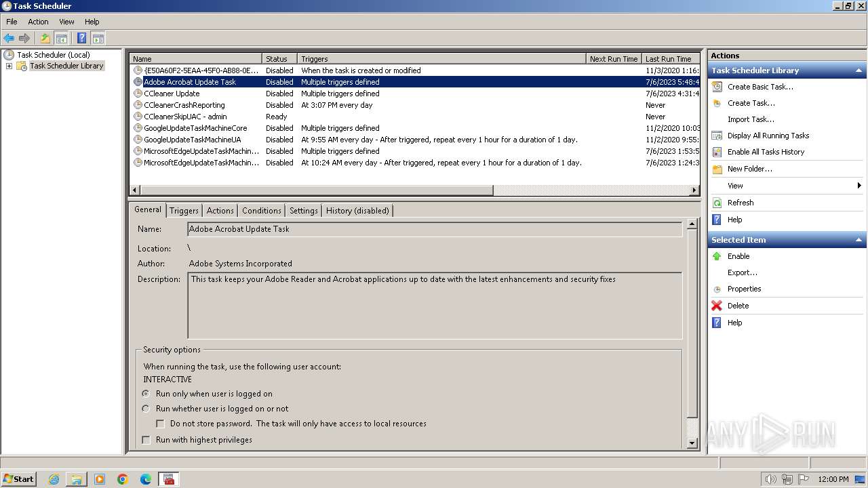Open the View menu in menu bar
The height and width of the screenshot is (488, 868).
[x=66, y=22]
